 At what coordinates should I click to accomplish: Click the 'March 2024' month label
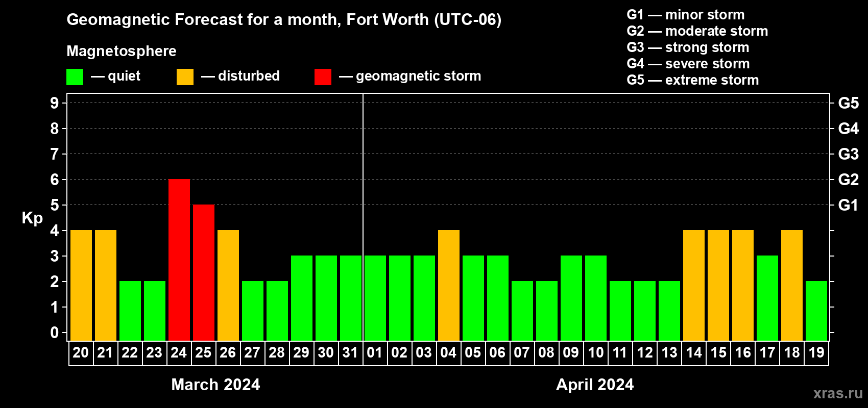215,385
